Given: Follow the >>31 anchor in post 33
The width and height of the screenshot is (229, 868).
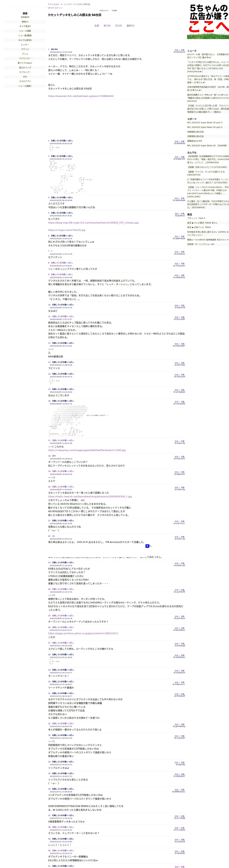Looking at the screenshot, I should point(51,741).
